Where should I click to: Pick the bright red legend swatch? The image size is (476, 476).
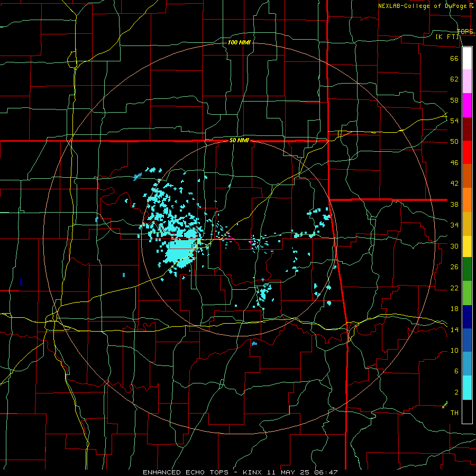(x=467, y=152)
